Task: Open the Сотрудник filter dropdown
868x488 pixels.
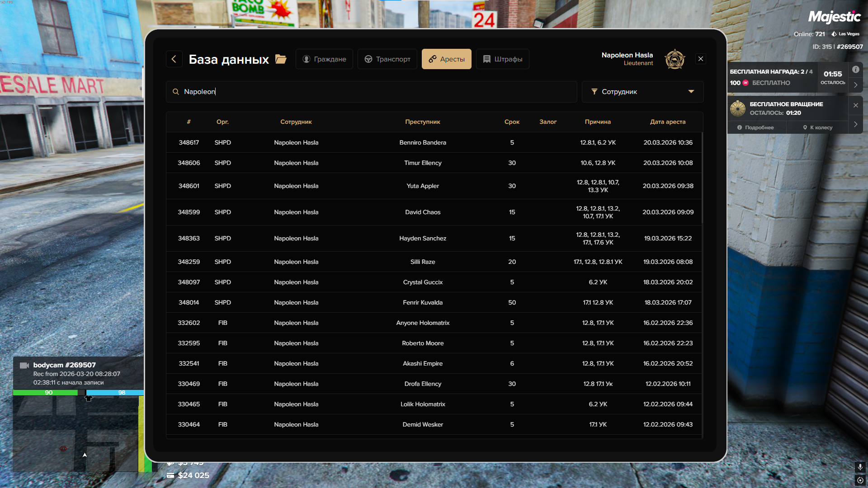Action: coord(642,92)
